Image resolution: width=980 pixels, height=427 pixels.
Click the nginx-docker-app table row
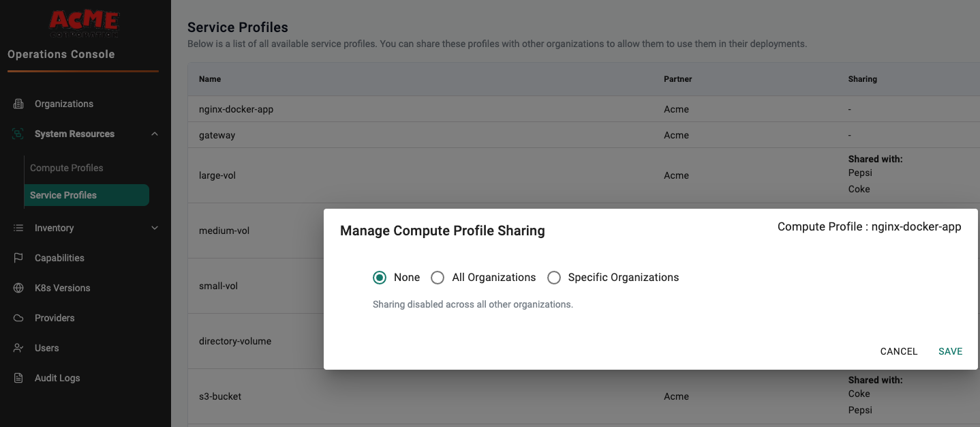(236, 109)
